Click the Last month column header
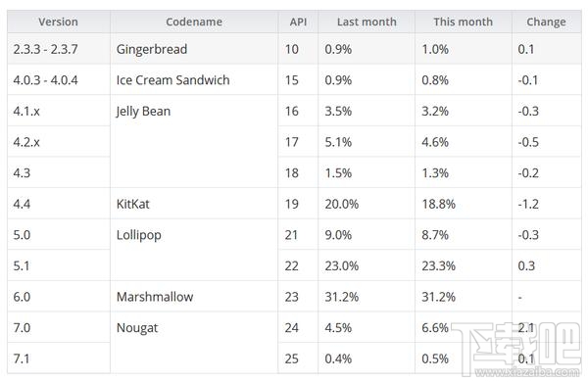 [367, 22]
